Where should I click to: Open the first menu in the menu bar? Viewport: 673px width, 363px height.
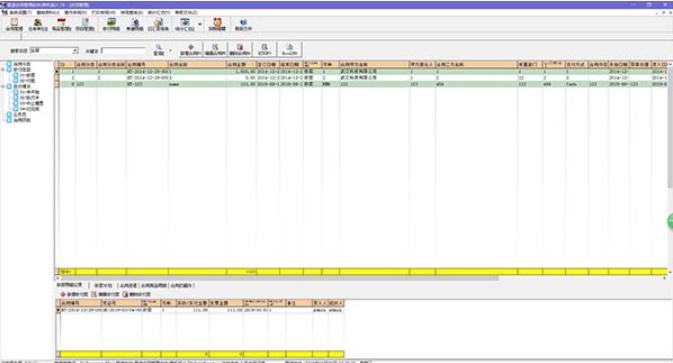coord(21,12)
